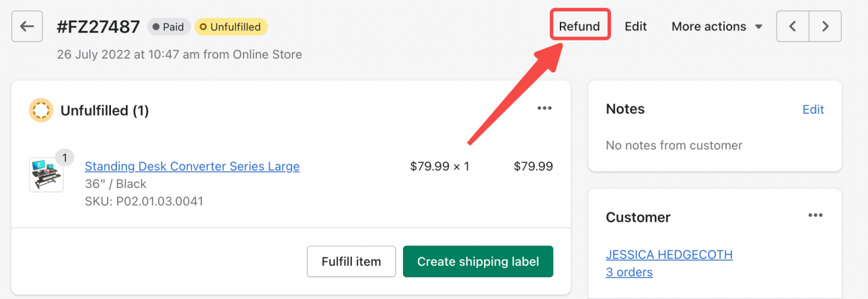Click the Paid status badge
Image resolution: width=868 pixels, height=299 pixels.
pyautogui.click(x=168, y=27)
